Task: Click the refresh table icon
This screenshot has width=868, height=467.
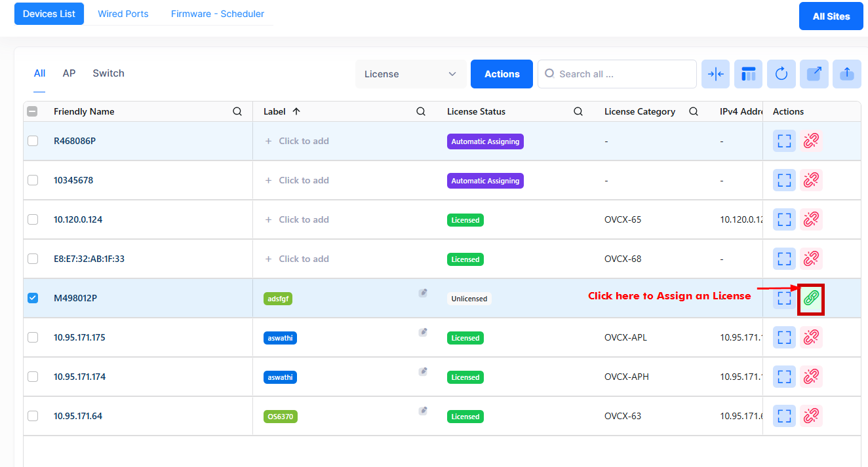Action: (x=781, y=74)
